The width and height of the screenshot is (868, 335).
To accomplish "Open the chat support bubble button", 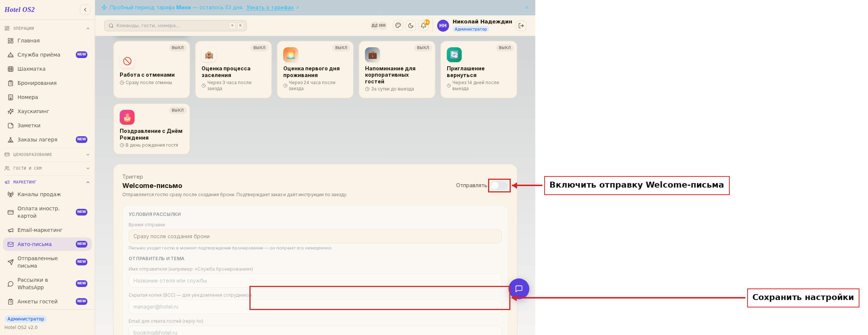I will click(x=519, y=289).
